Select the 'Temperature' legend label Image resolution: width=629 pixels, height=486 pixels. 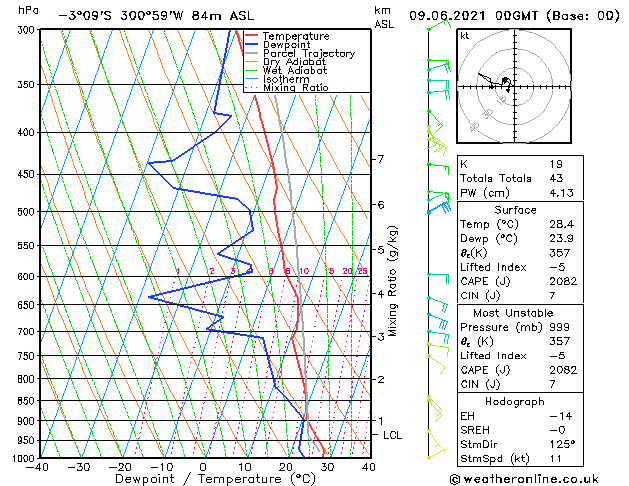click(x=296, y=36)
